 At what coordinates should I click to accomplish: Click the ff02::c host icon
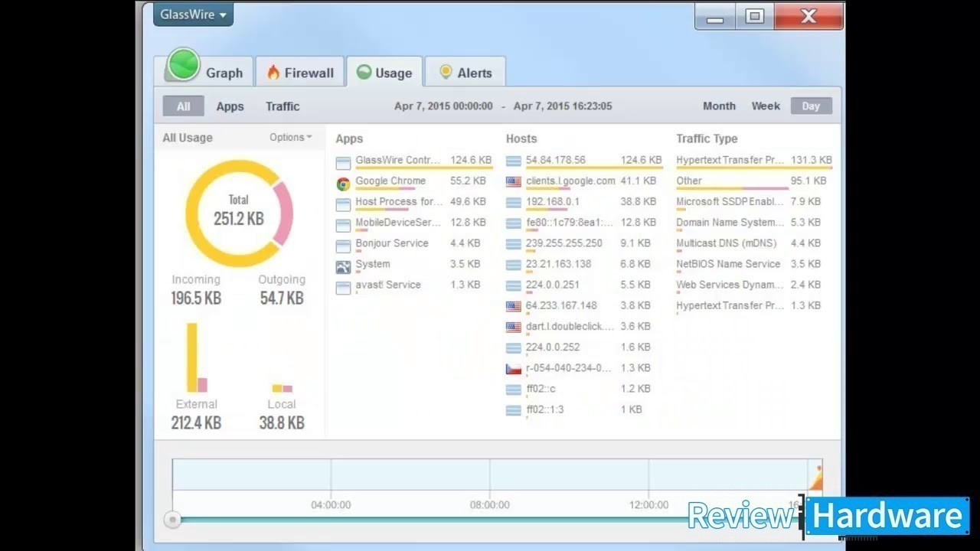(514, 389)
